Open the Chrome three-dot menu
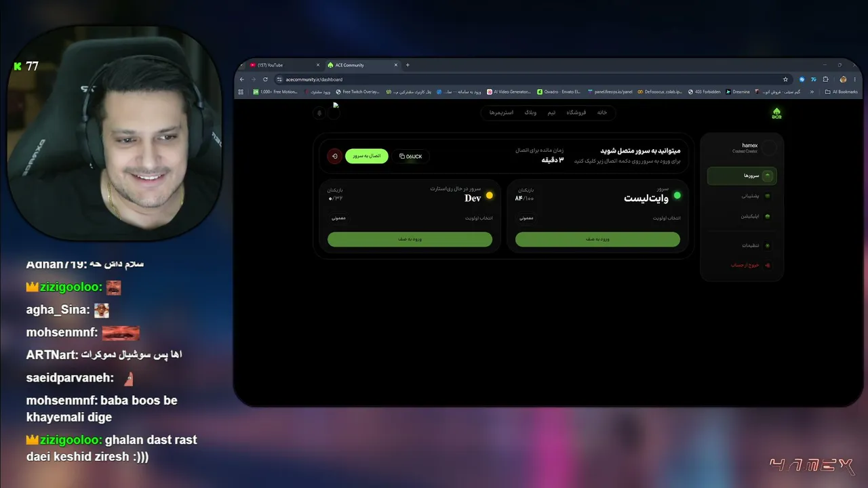 point(855,79)
